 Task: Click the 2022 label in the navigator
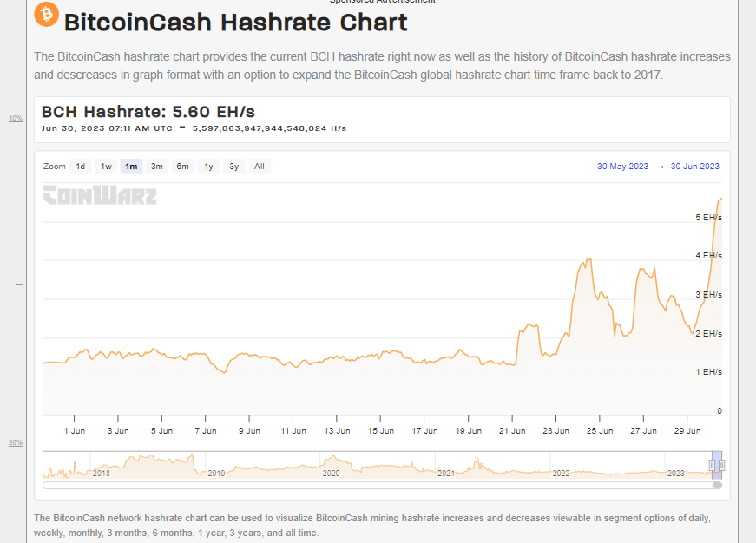[562, 474]
